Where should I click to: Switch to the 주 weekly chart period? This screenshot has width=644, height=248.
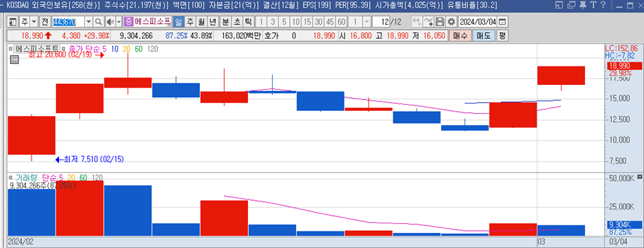tap(190, 22)
